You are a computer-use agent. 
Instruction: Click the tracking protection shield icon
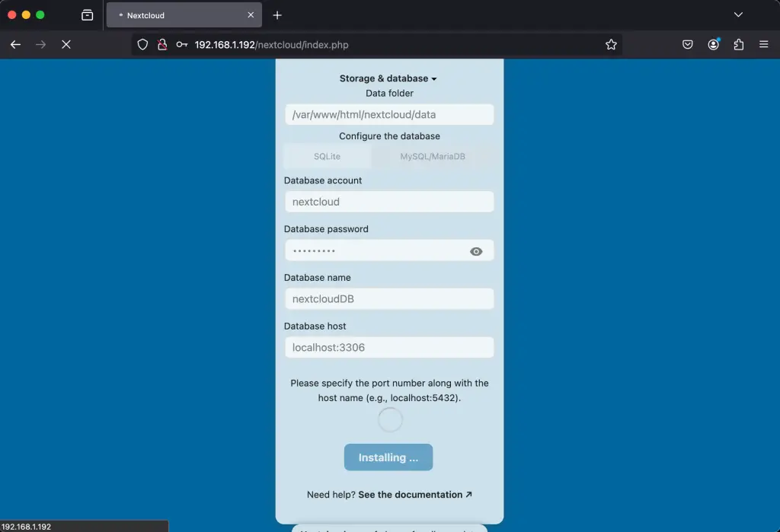(142, 44)
